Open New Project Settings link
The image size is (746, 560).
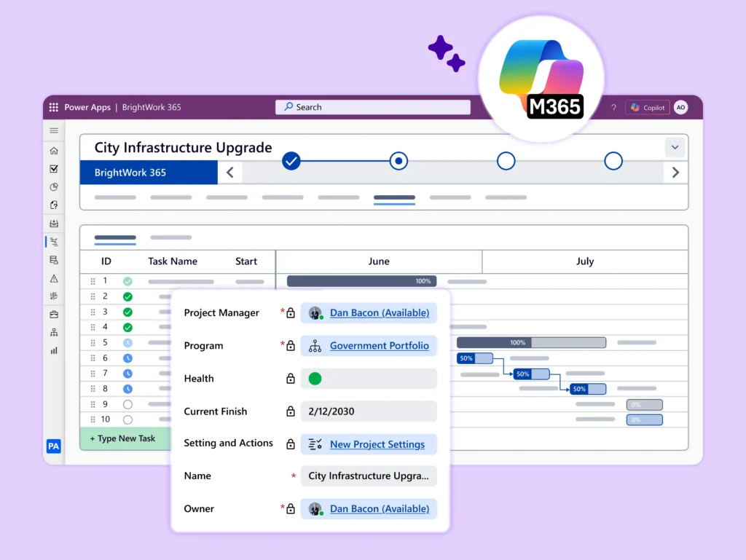(x=377, y=444)
